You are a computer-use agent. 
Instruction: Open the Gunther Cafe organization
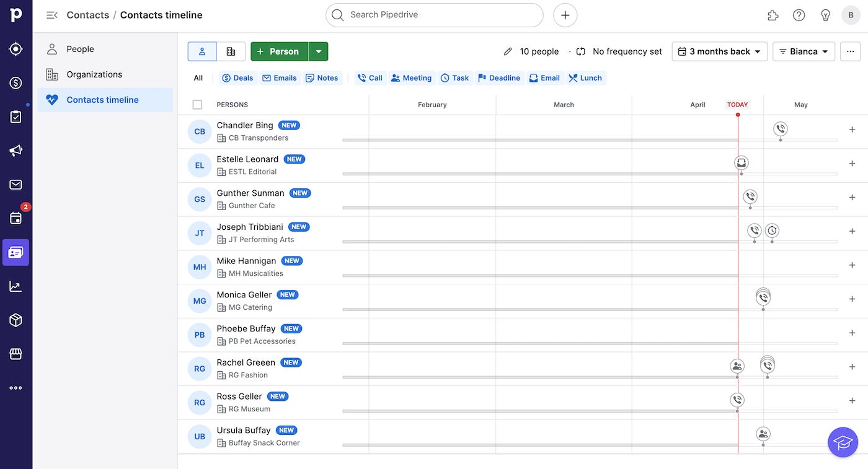(x=252, y=206)
